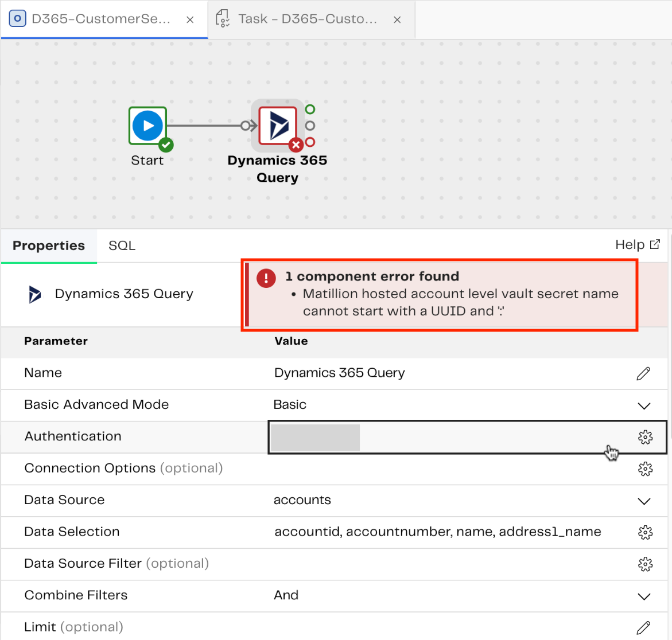
Task: Open Authentication settings gear icon
Action: click(x=645, y=437)
